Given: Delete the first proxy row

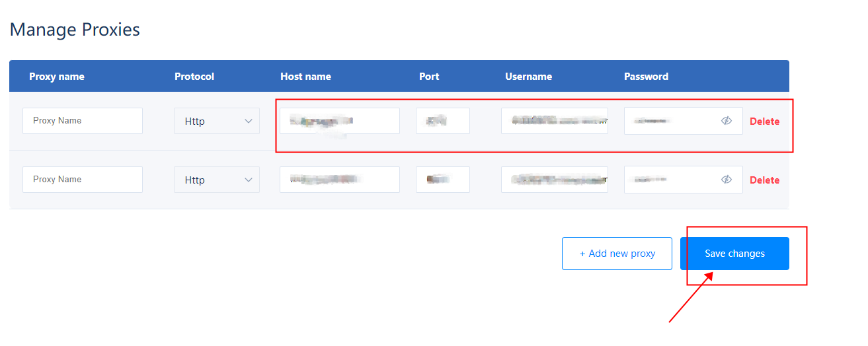Looking at the screenshot, I should pos(764,121).
